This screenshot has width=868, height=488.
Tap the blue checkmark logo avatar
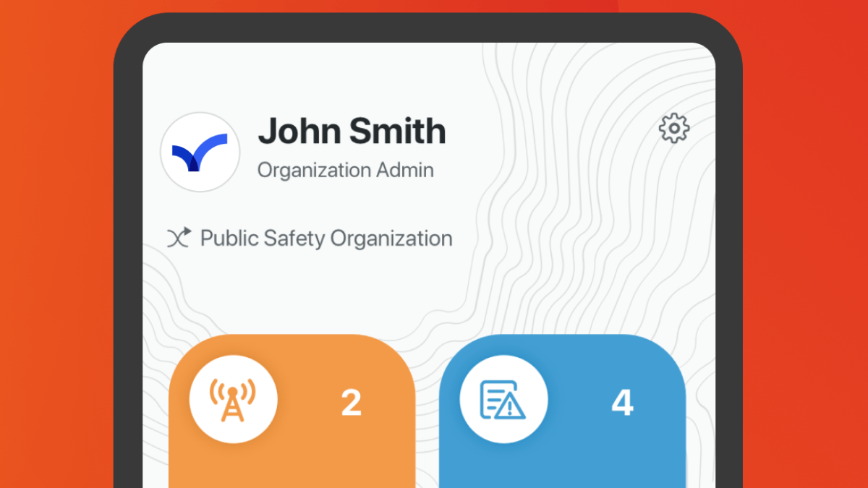click(x=200, y=153)
